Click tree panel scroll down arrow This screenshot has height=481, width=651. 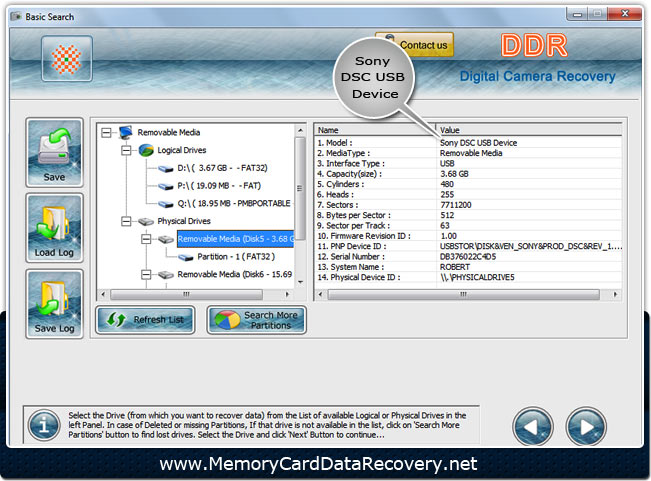(300, 282)
